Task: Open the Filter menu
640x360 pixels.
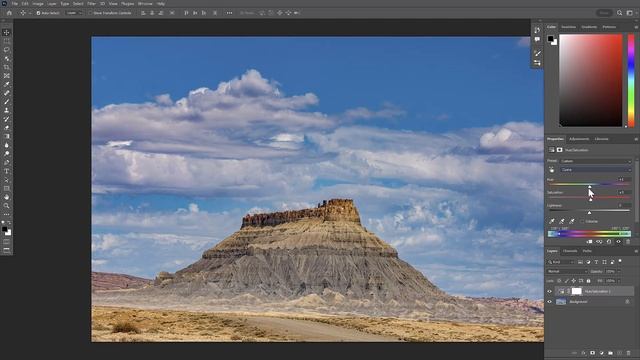Action: click(x=91, y=4)
